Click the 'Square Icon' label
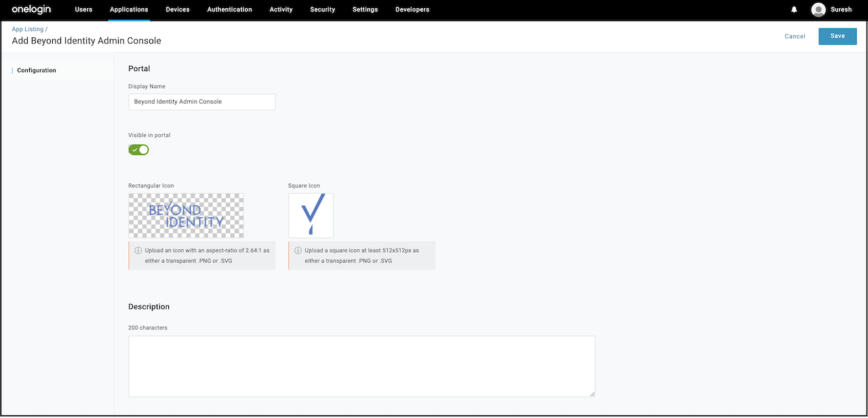Image resolution: width=868 pixels, height=418 pixels. 304,186
